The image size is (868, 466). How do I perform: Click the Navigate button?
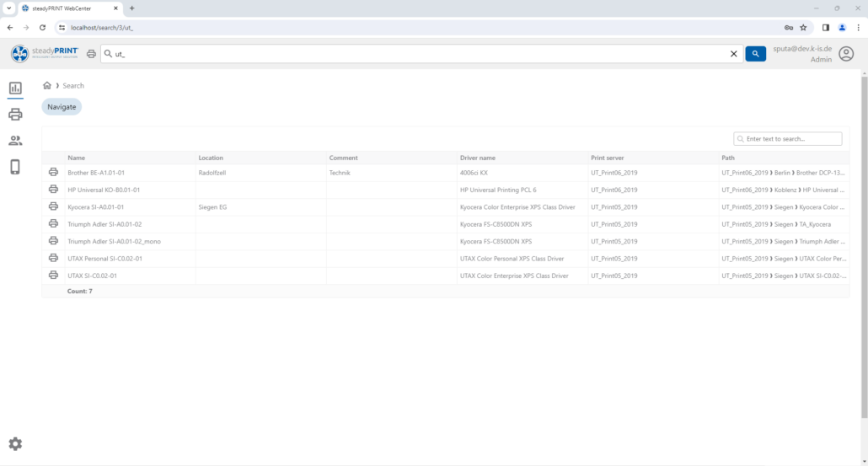pos(62,107)
